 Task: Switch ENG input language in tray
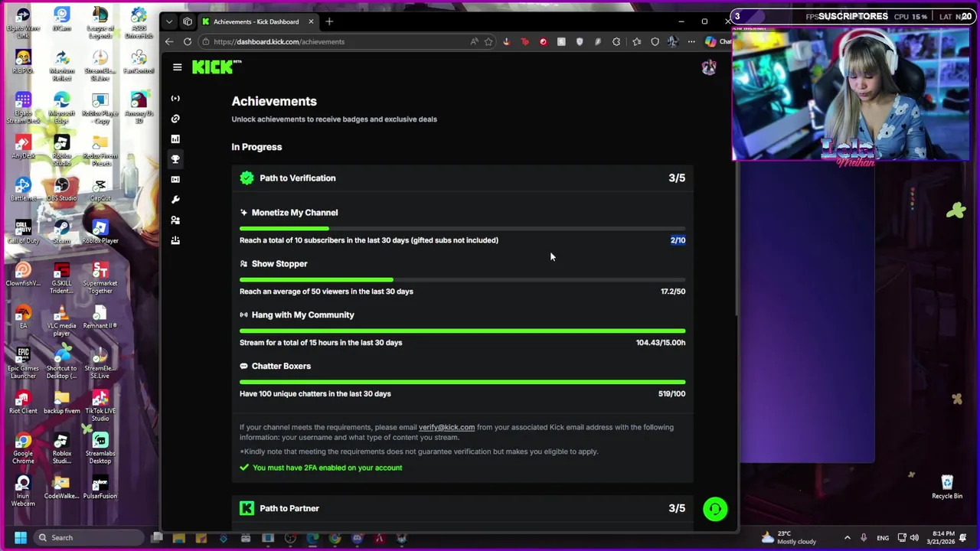(883, 537)
